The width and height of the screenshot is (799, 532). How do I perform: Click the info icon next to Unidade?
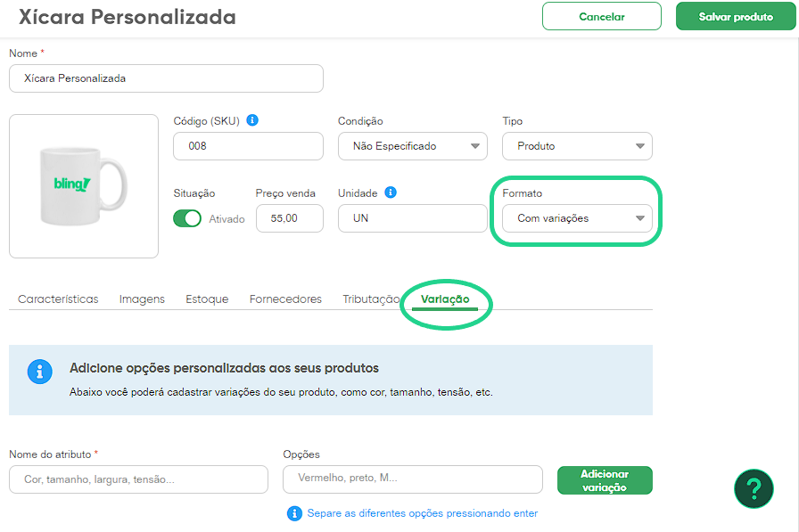(x=391, y=192)
